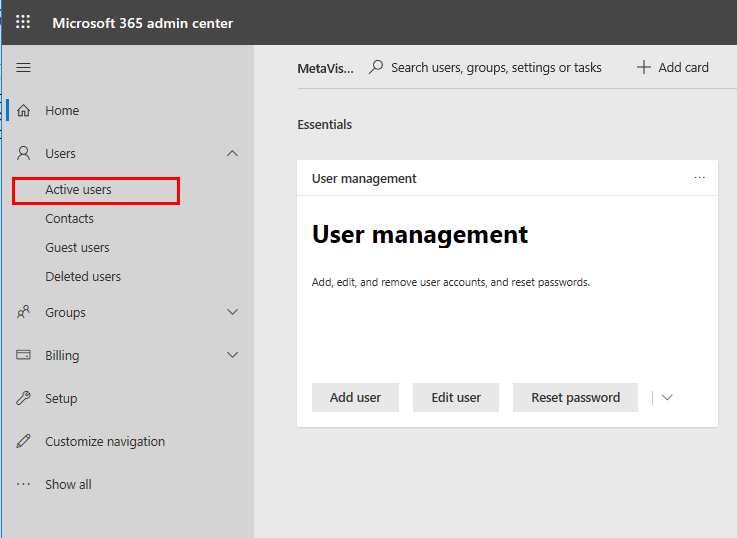Click the Customize navigation pencil icon
This screenshot has width=737, height=538.
pyautogui.click(x=24, y=442)
